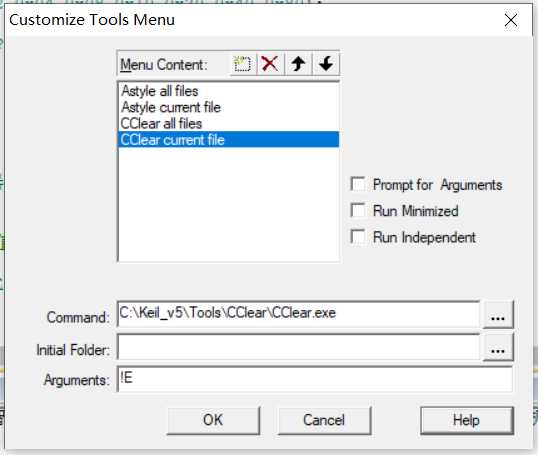Enable Prompt for Arguments checkbox
This screenshot has width=538, height=455.
tap(358, 185)
